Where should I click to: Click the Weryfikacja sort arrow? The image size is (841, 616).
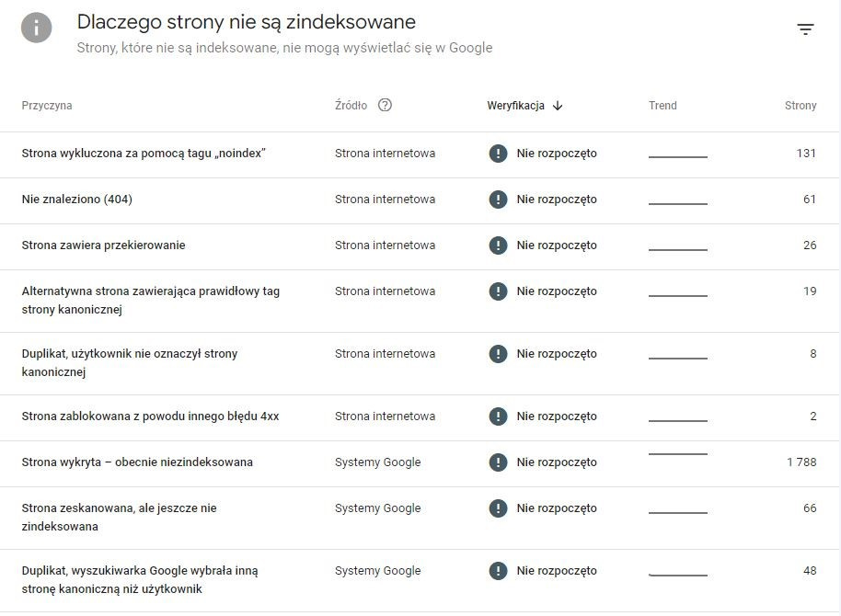coord(558,106)
